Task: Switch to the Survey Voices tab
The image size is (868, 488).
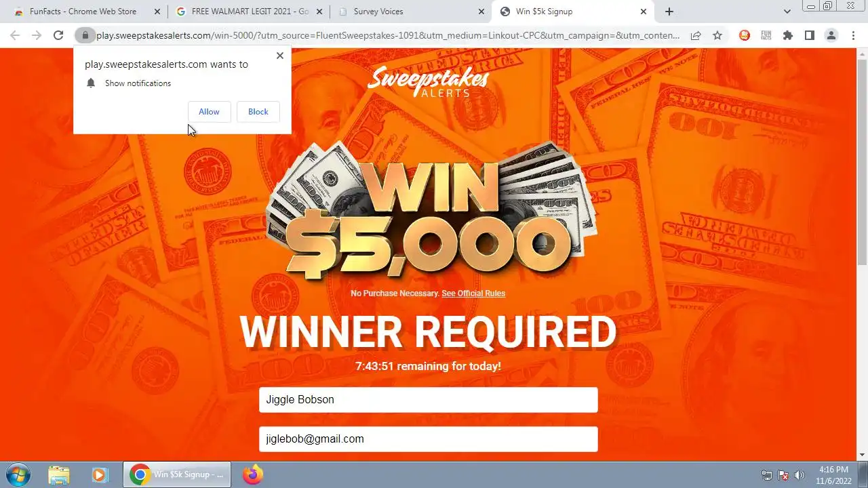Action: tap(410, 12)
